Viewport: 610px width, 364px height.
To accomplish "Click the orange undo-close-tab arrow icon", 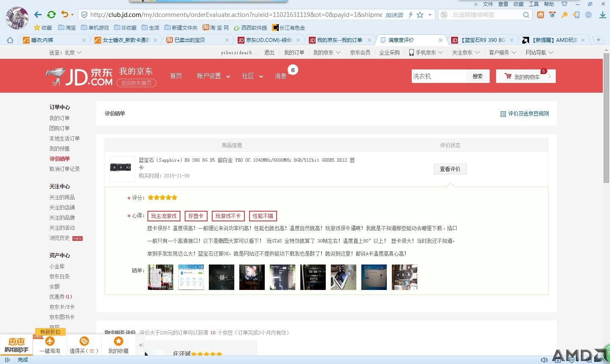I will pos(64,14).
